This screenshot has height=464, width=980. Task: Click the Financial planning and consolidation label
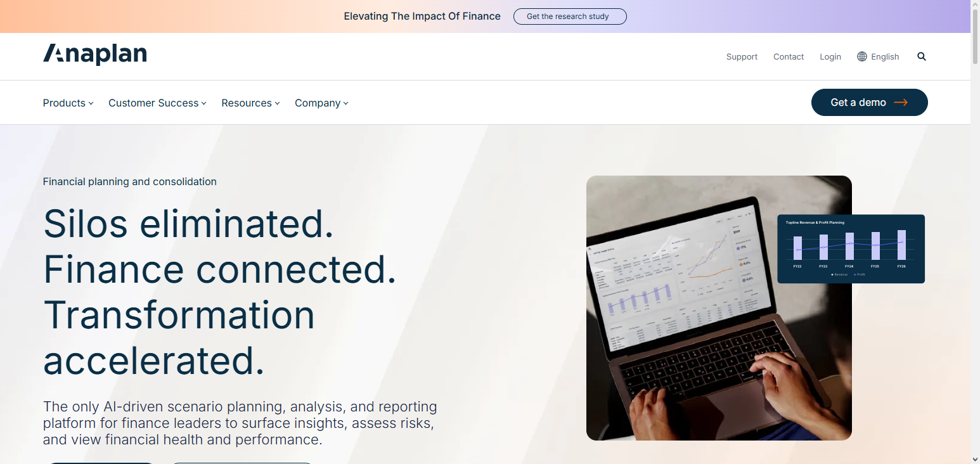click(x=129, y=181)
